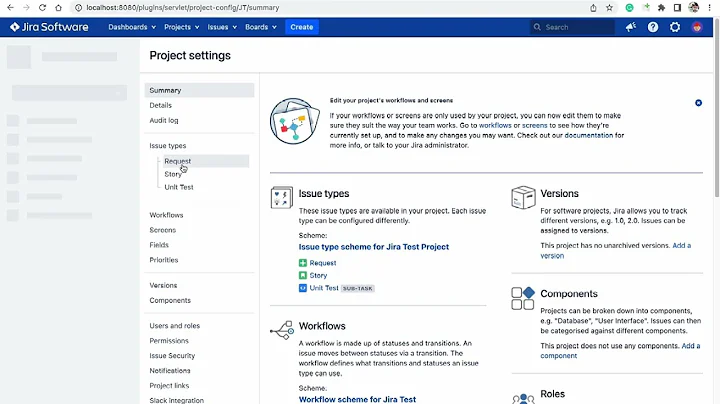This screenshot has width=720, height=404.
Task: Reload the page with refresh icon
Action: point(42,7)
